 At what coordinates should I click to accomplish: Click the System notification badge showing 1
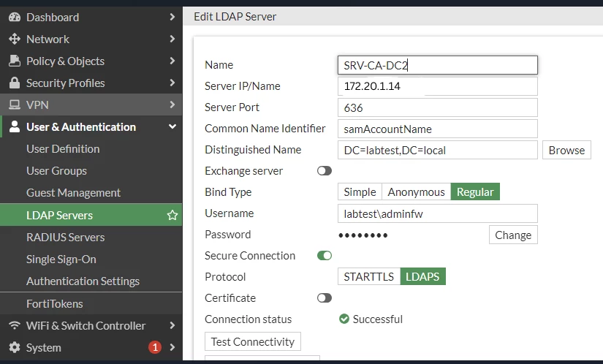155,347
